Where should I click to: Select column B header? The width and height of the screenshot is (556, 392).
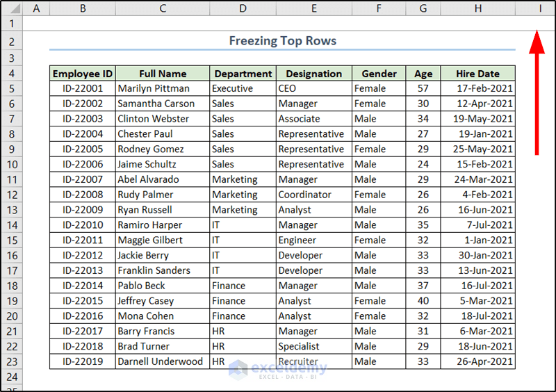[83, 8]
